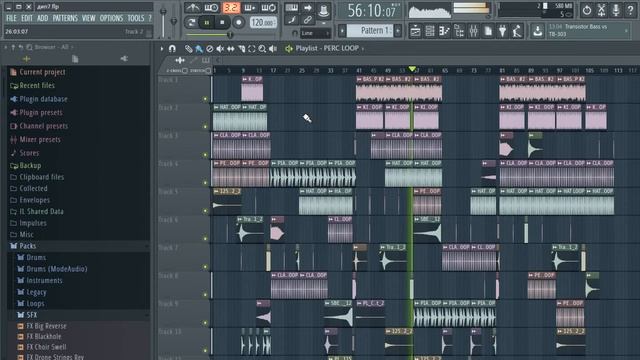Mute Track 2 with its green dot
The height and width of the screenshot is (360, 640).
coord(205,127)
